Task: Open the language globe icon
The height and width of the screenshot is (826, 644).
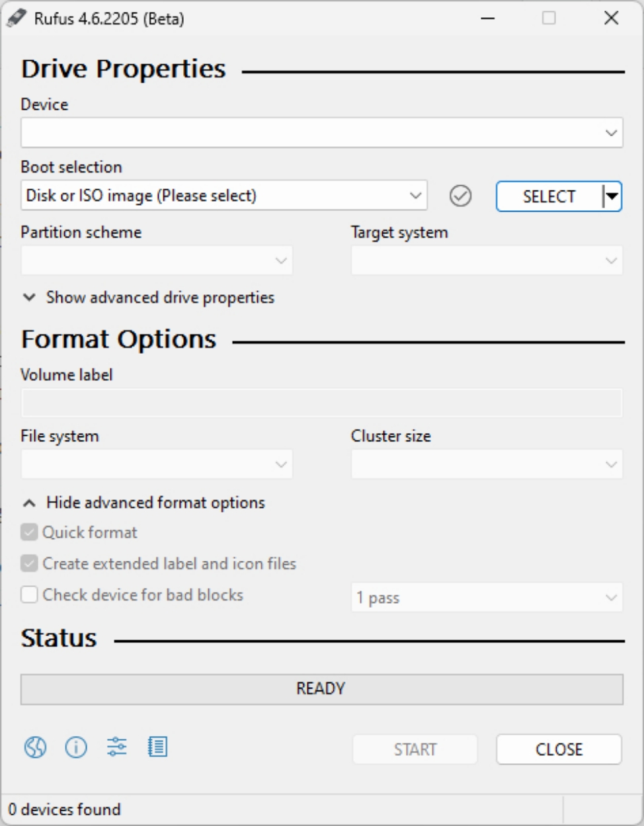Action: (x=36, y=747)
